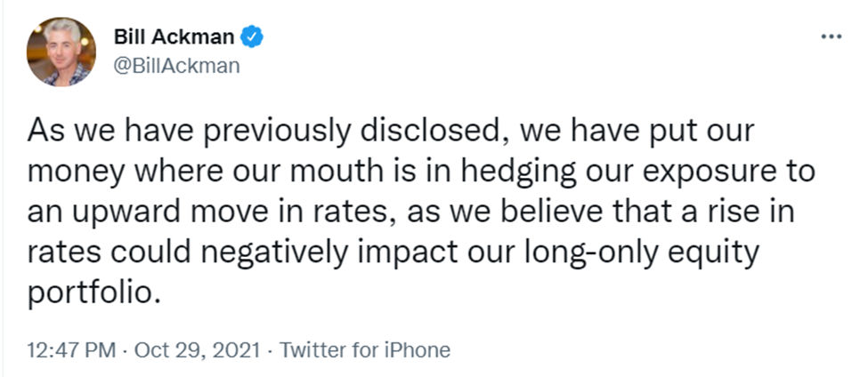The image size is (868, 377).
Task: Click the Bill Ackman display name
Action: 174,37
